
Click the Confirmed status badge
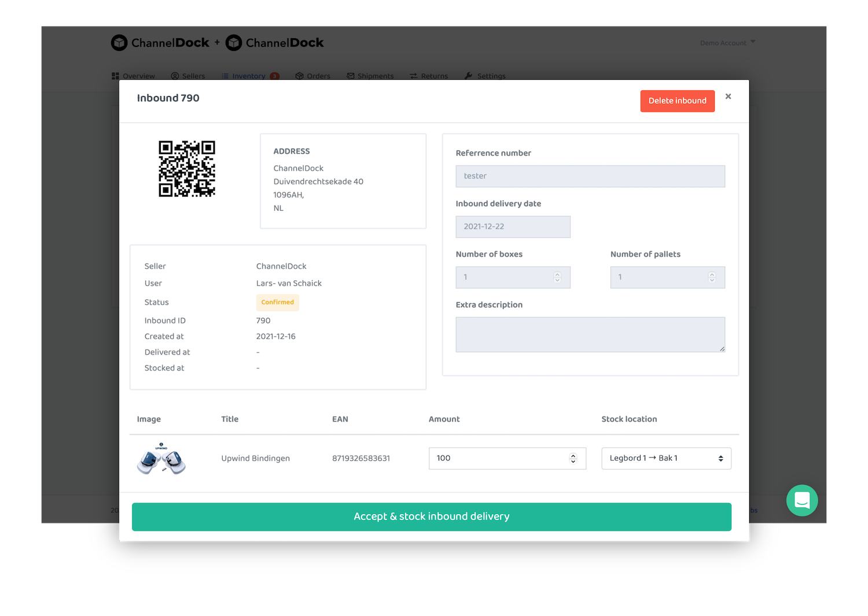click(278, 302)
